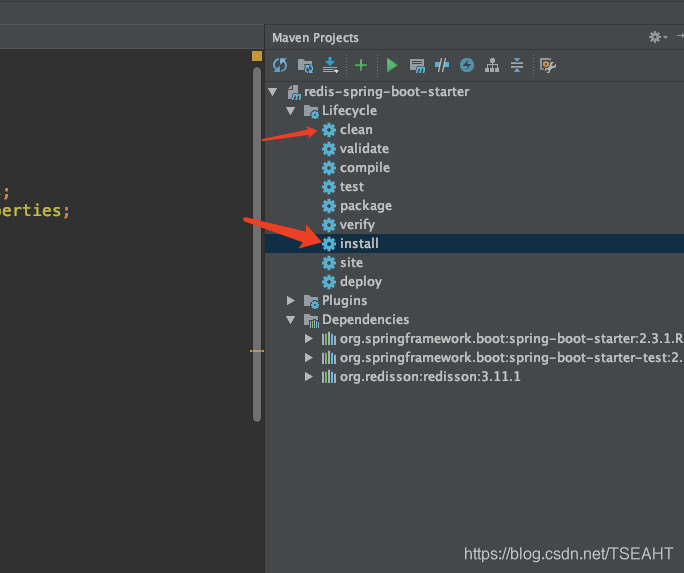
Task: Click the Dependencies folder label
Action: click(366, 320)
